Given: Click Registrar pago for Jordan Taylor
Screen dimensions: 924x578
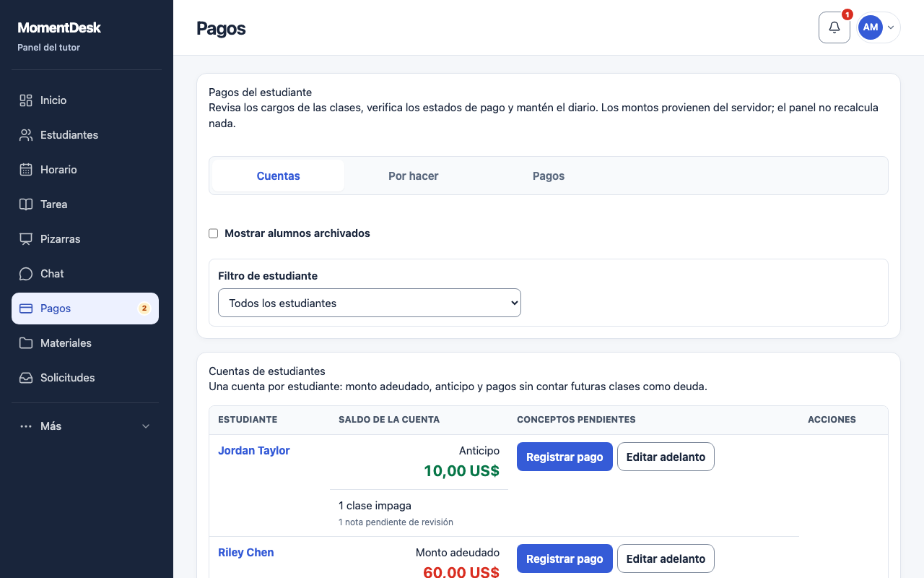Looking at the screenshot, I should 565,457.
